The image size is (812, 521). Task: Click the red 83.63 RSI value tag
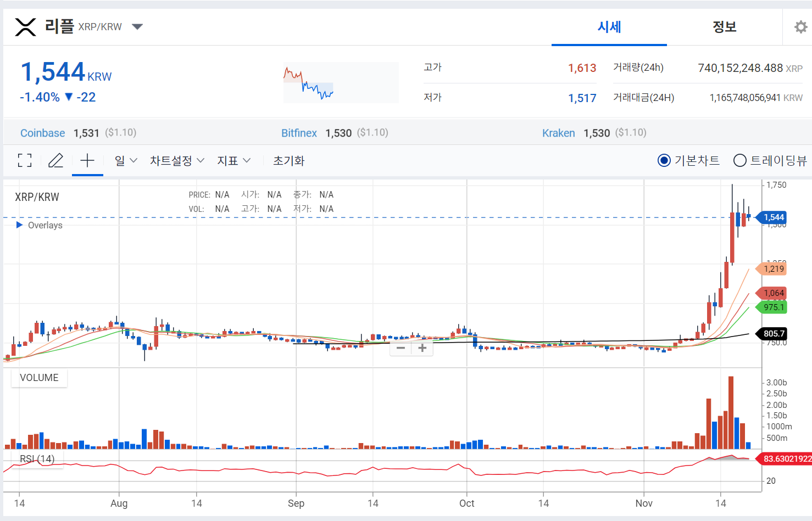pyautogui.click(x=785, y=458)
